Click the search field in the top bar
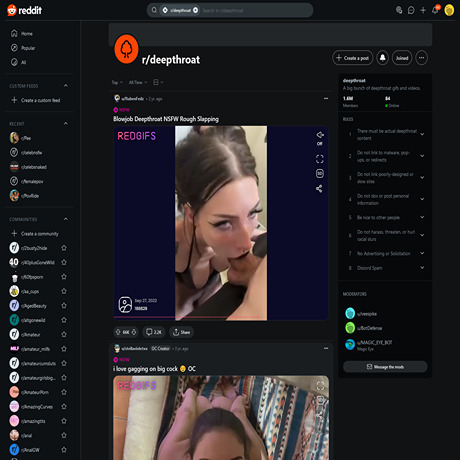Screen dimensions: 460x460 pyautogui.click(x=230, y=10)
